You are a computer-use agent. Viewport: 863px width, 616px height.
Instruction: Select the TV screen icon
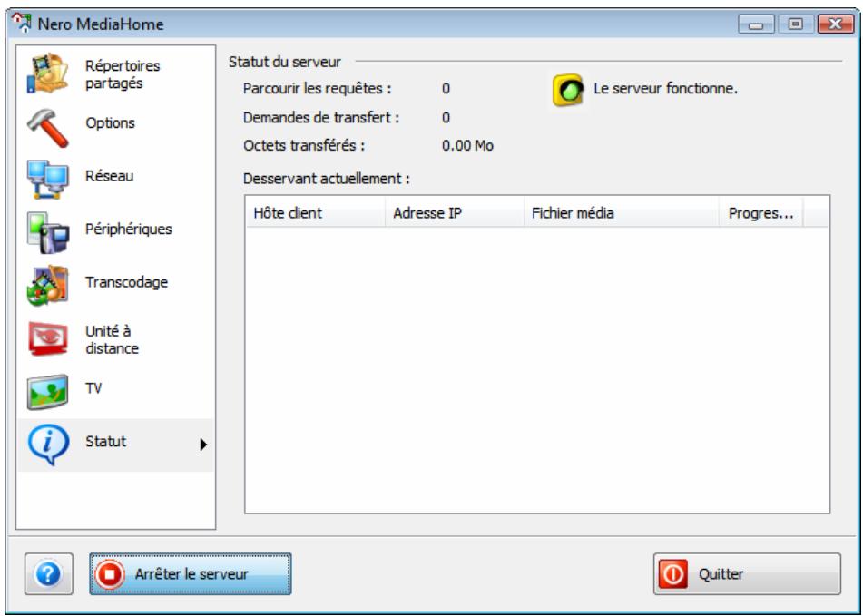point(48,392)
